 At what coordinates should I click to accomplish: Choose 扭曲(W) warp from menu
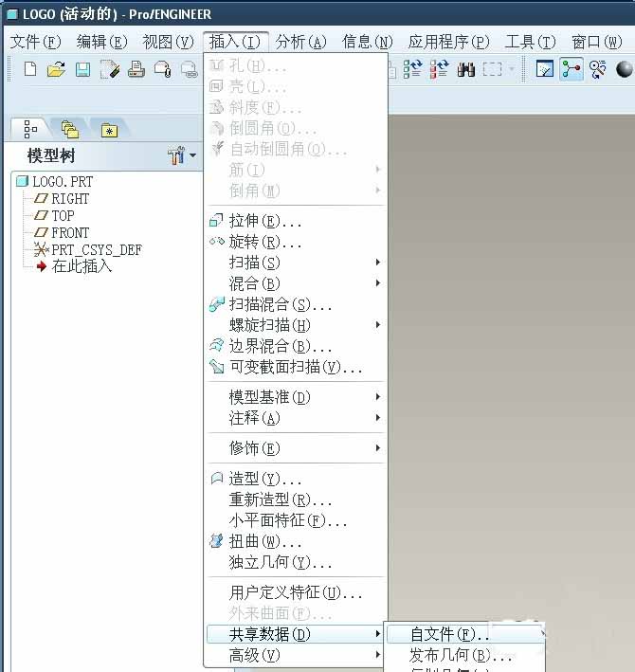coord(296,542)
